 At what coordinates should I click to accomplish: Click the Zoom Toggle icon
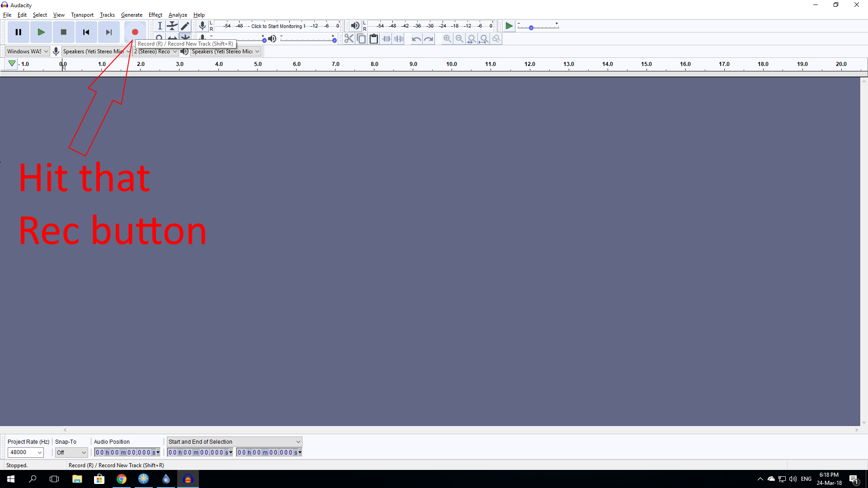coord(496,39)
